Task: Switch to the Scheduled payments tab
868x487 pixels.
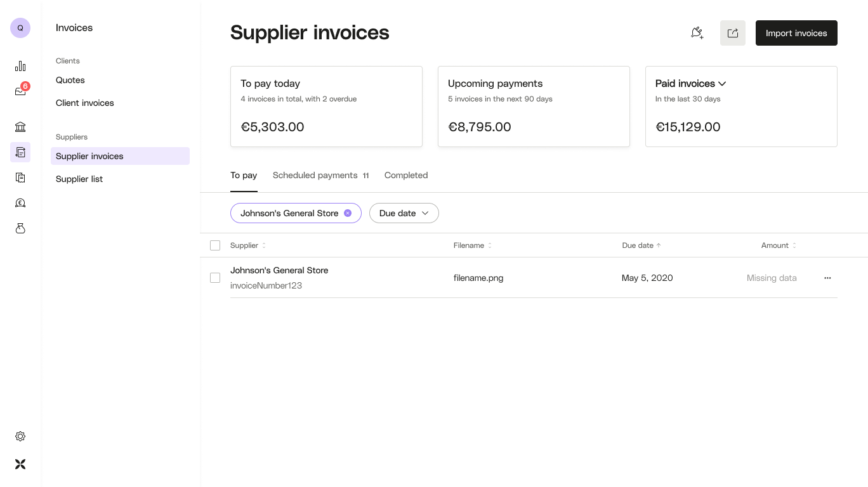Action: (x=315, y=175)
